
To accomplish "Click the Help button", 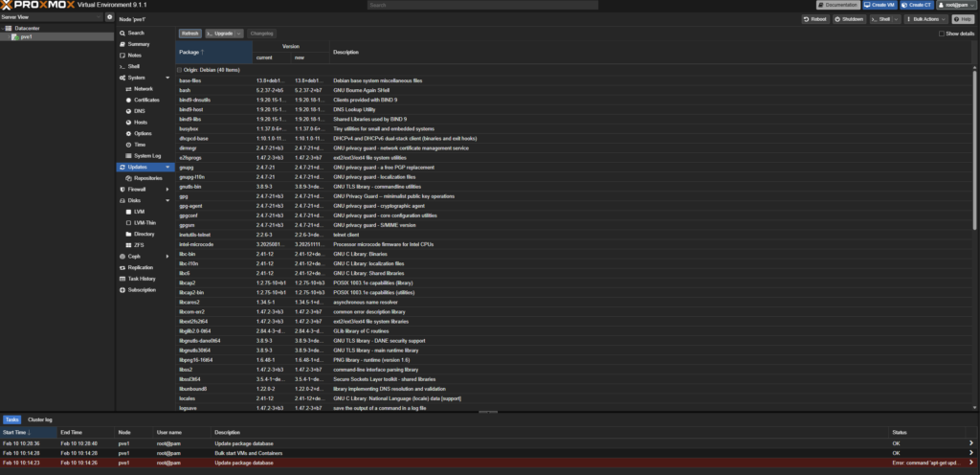I will pos(963,19).
